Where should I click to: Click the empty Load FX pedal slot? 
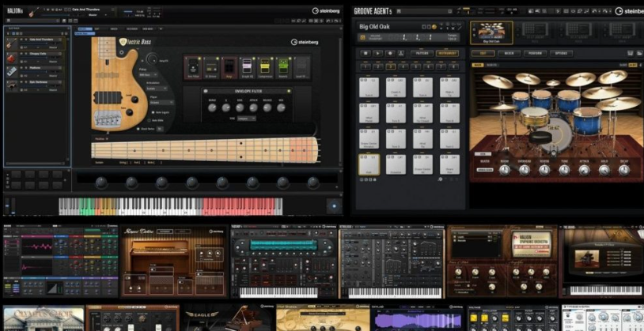point(302,68)
